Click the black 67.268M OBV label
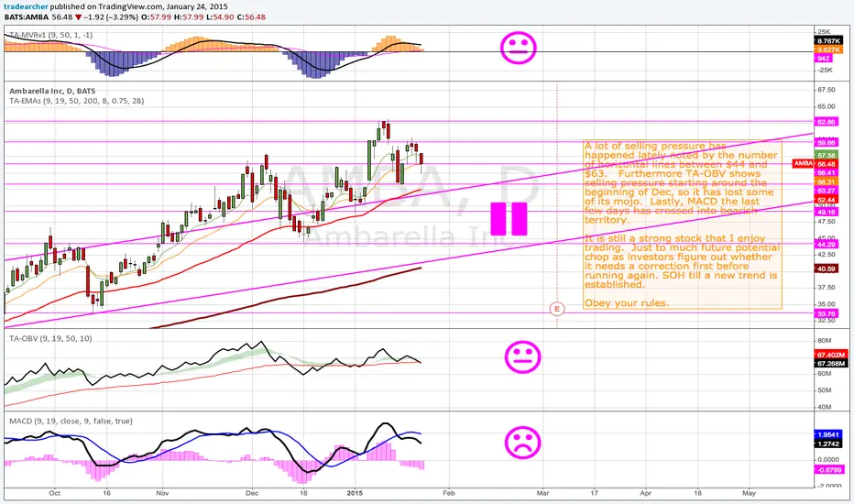Viewport: 854px width, 504px height. 831,364
